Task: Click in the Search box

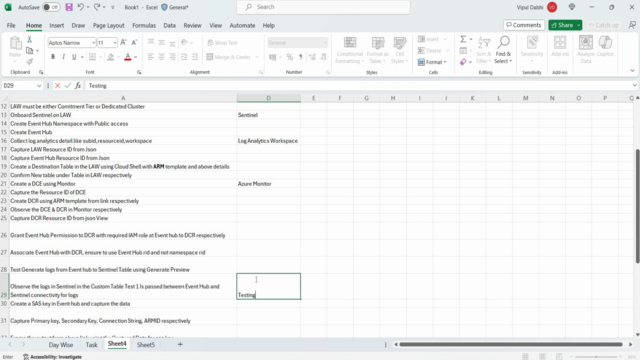Action: 323,7
